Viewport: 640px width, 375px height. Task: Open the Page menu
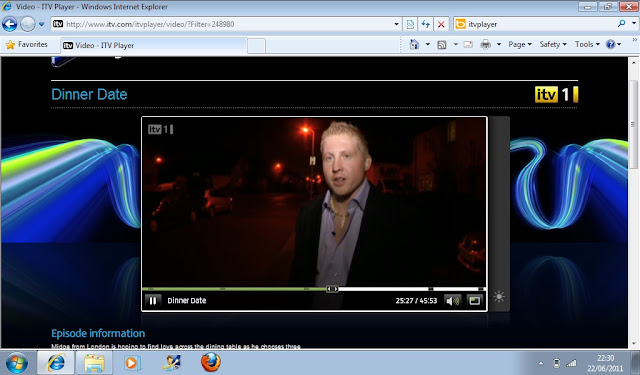point(520,44)
